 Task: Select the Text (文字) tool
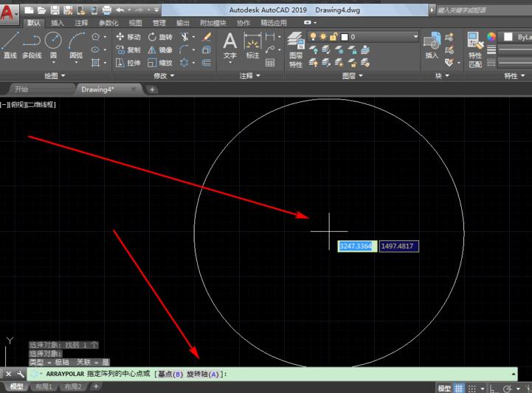coord(229,45)
